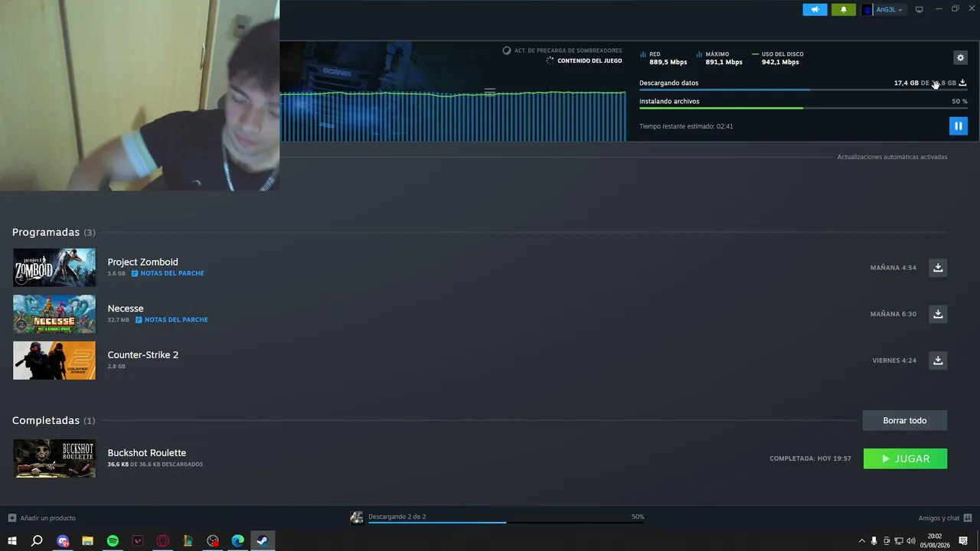This screenshot has width=980, height=551.
Task: Click the downloading game icon in status bar
Action: pos(356,518)
